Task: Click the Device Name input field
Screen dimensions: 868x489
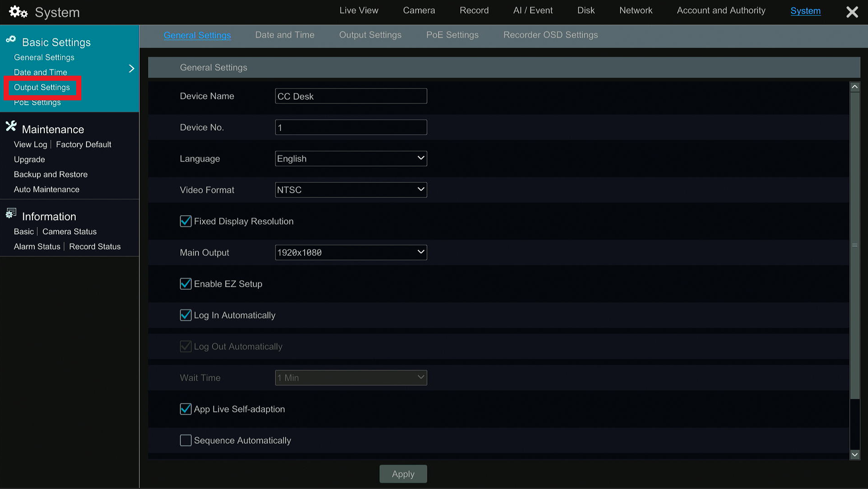Action: tap(351, 96)
